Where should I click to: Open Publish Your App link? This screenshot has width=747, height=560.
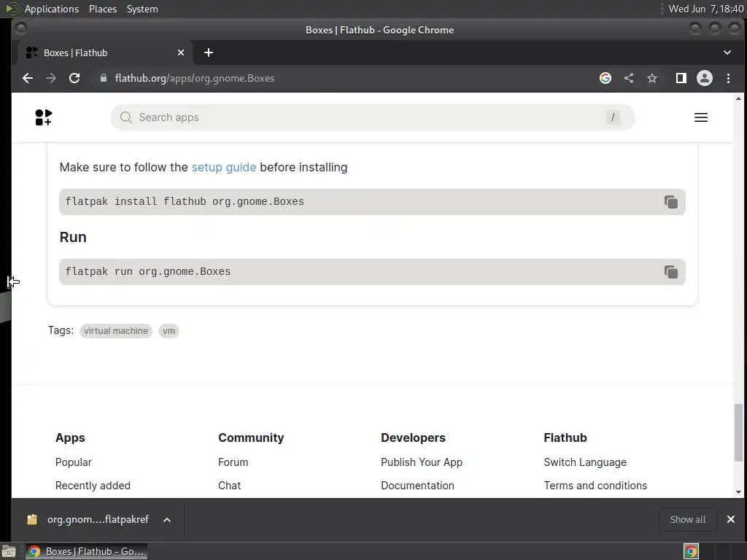tap(422, 462)
